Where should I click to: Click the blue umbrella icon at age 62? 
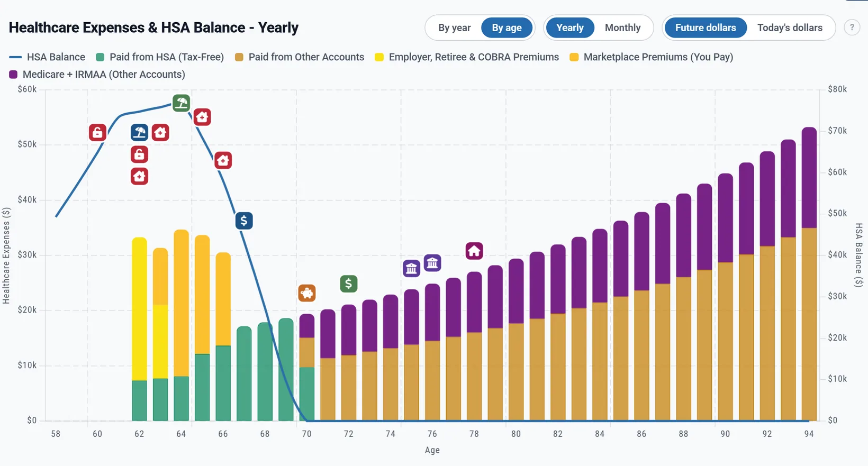point(139,132)
